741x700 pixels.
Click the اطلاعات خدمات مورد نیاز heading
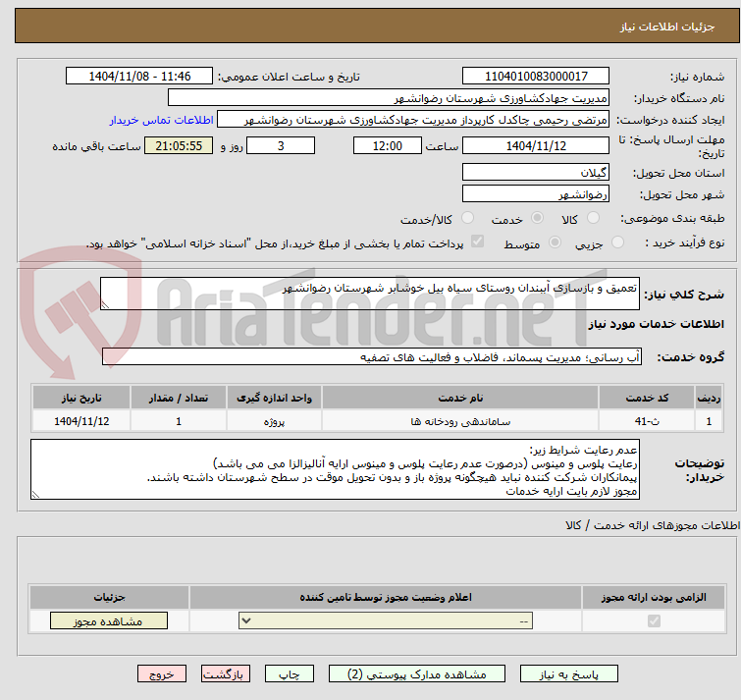(656, 324)
